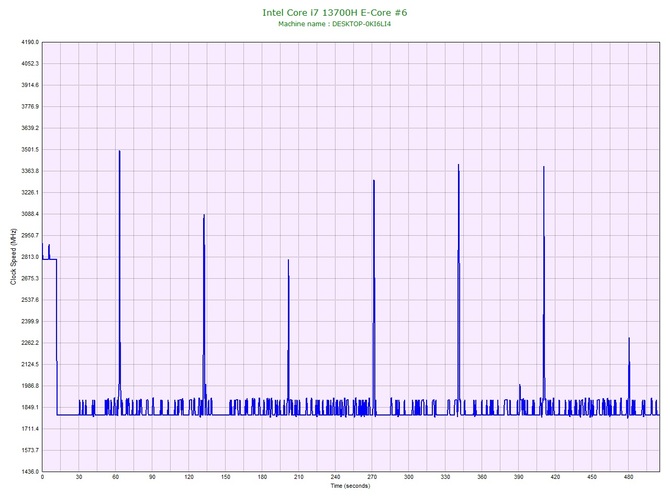Click the 2262.2 y-axis value
The image size is (670, 503).
(x=30, y=343)
